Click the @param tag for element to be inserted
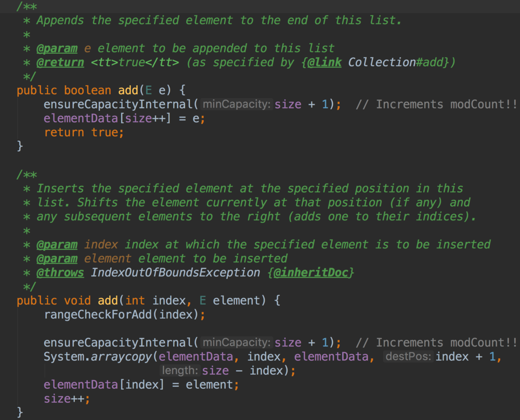 click(x=57, y=258)
